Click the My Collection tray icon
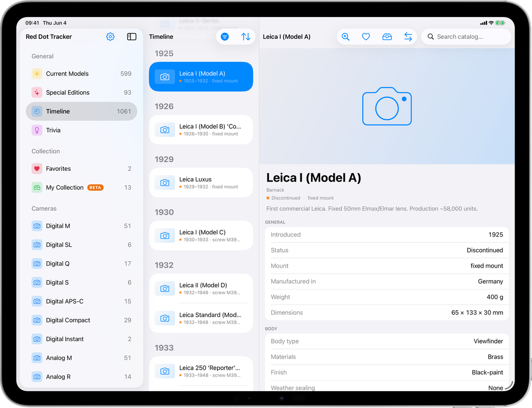The width and height of the screenshot is (532, 408). tap(37, 187)
